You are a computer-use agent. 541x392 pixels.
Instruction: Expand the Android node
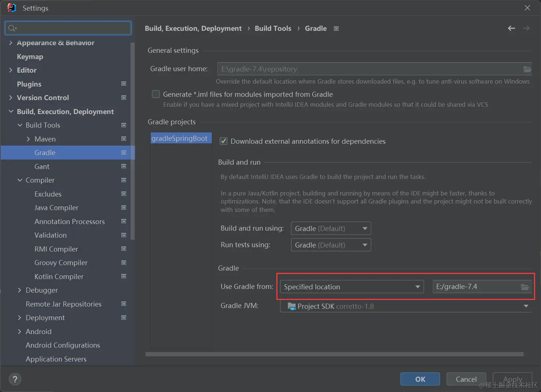pyautogui.click(x=19, y=331)
